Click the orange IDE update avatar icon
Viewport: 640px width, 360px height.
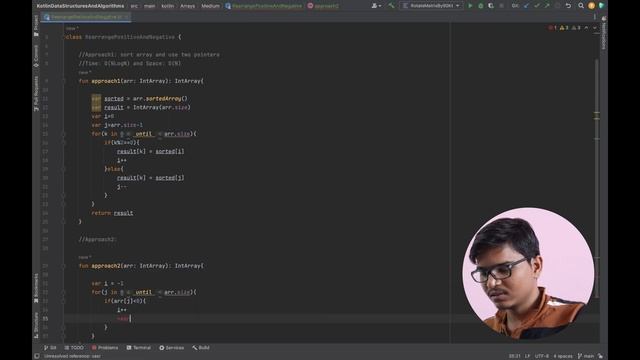591,6
